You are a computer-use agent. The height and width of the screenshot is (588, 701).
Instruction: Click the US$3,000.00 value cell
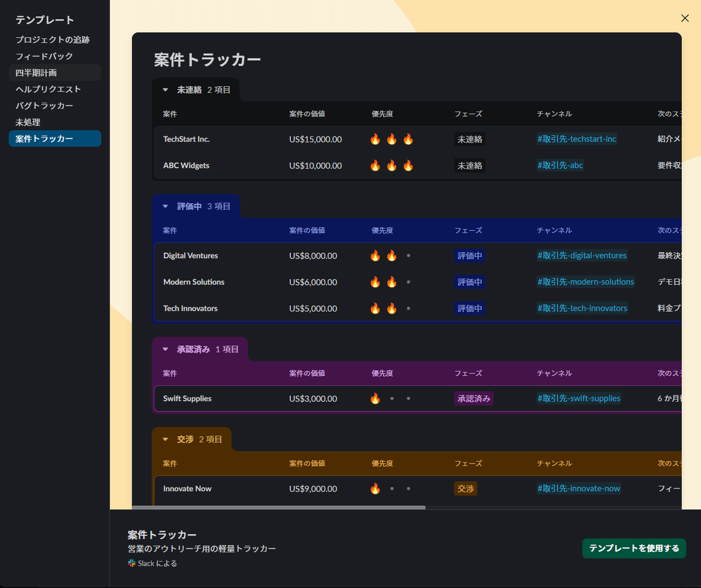tap(313, 398)
